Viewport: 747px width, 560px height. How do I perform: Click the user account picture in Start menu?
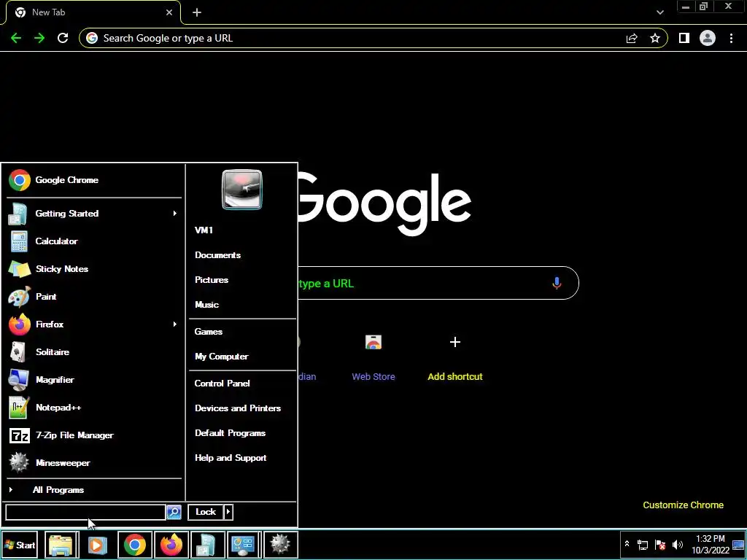tap(242, 190)
